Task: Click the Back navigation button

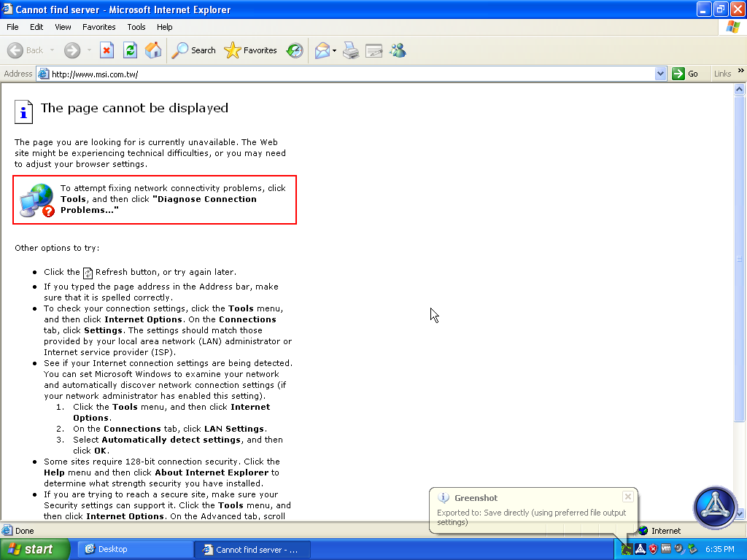Action: coord(26,50)
